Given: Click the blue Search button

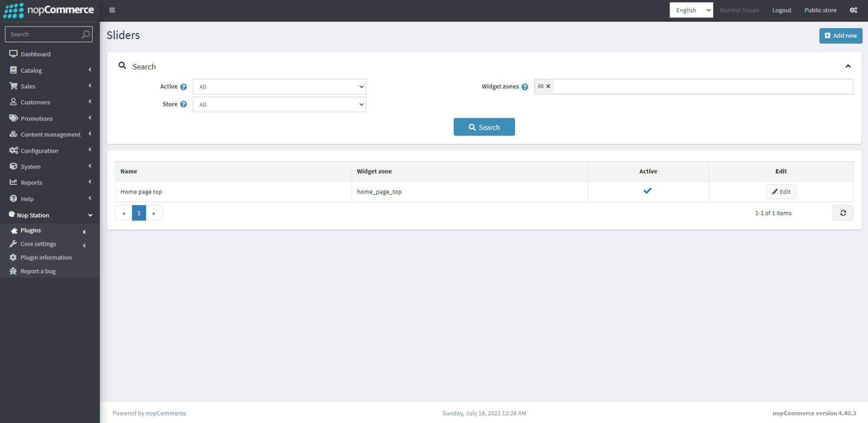Looking at the screenshot, I should pos(484,127).
